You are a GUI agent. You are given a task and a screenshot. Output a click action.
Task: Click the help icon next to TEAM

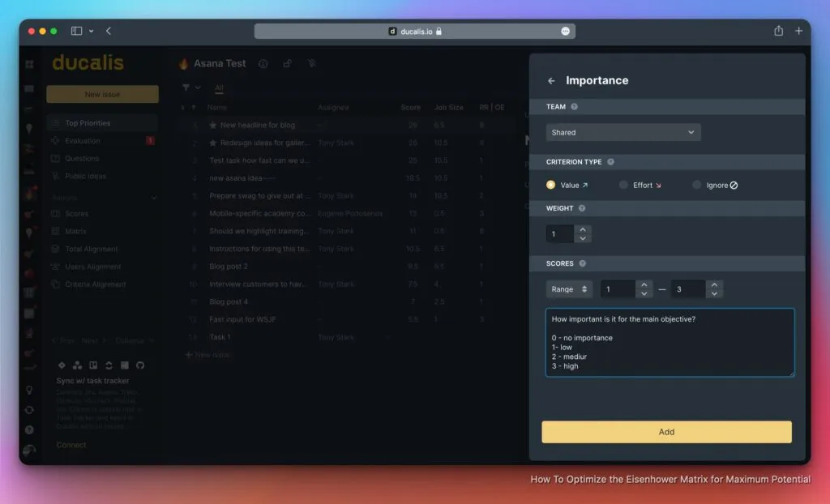pyautogui.click(x=575, y=107)
